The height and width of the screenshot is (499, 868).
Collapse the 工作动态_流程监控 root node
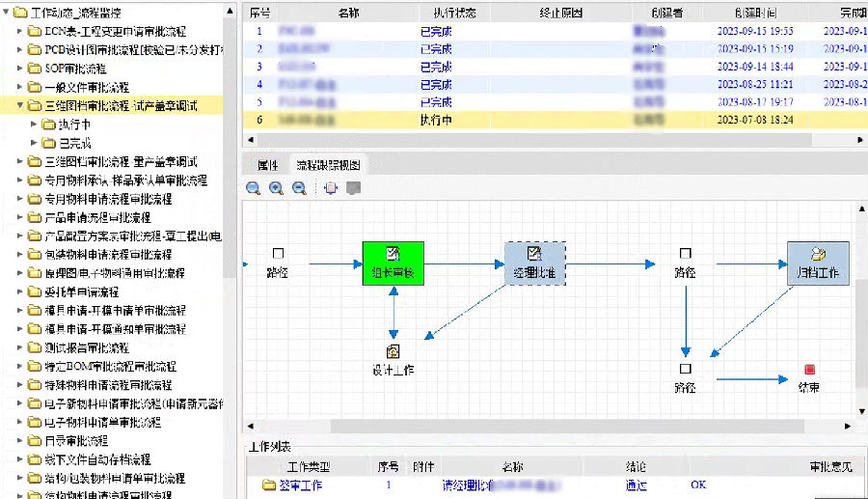tap(6, 12)
